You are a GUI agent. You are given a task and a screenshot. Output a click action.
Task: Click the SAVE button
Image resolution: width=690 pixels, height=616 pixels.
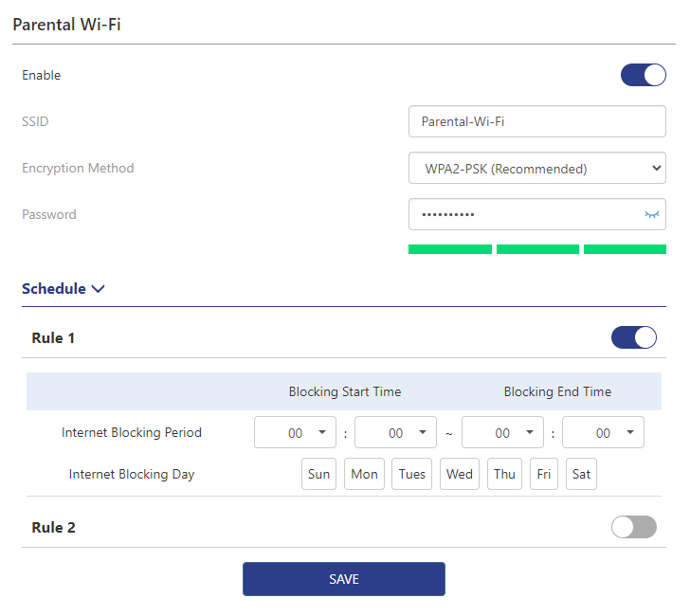point(343,579)
